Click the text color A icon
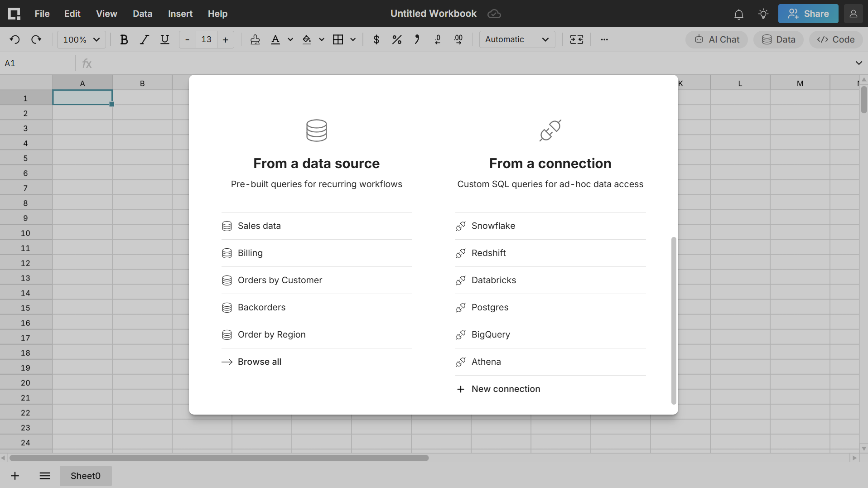Viewport: 868px width, 488px height. point(275,39)
